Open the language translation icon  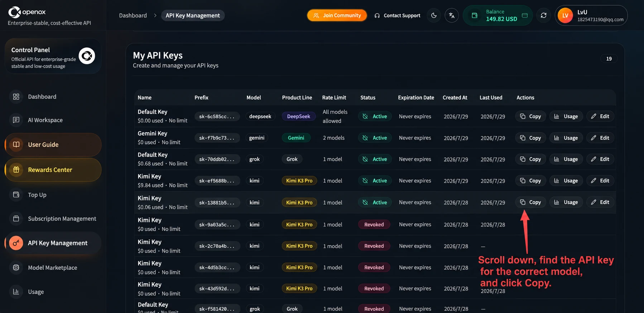(x=452, y=15)
